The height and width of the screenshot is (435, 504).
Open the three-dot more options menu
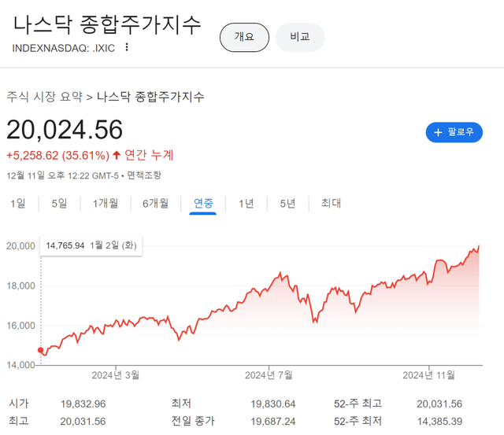pyautogui.click(x=127, y=47)
